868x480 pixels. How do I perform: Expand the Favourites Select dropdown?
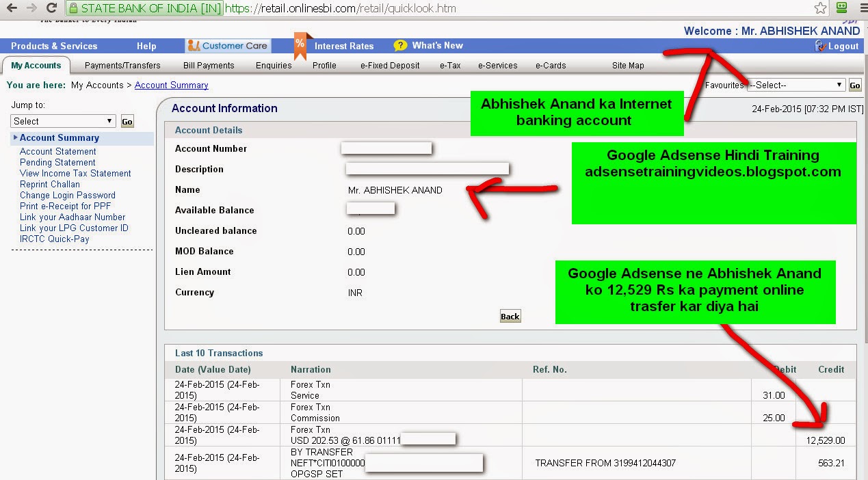point(797,85)
